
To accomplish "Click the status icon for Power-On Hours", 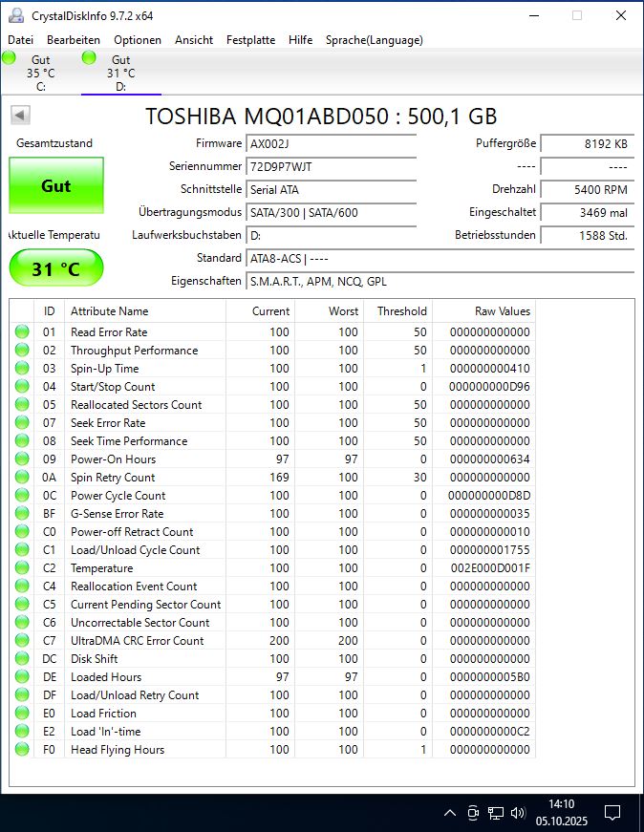I will (22, 459).
